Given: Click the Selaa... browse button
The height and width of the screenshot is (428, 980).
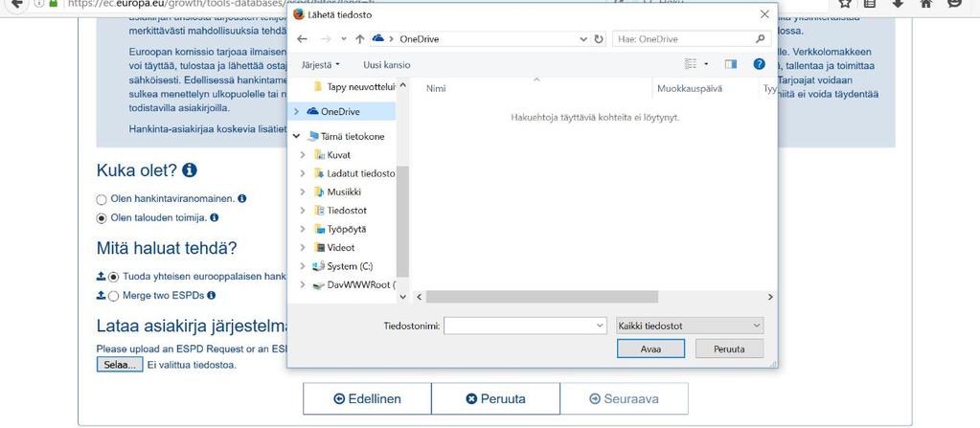Looking at the screenshot, I should pyautogui.click(x=120, y=365).
